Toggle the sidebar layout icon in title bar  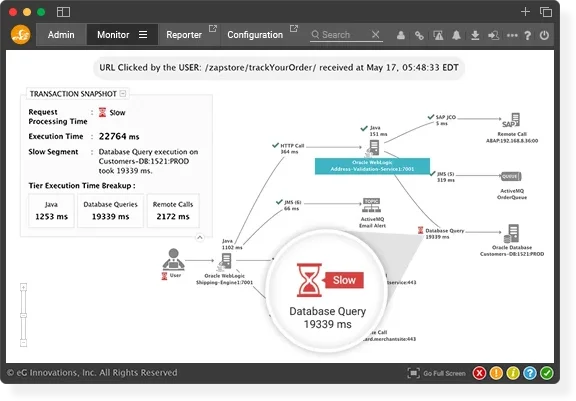click(63, 12)
